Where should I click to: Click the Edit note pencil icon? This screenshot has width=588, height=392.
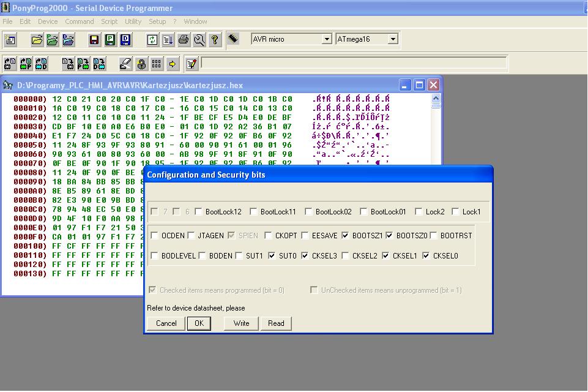pyautogui.click(x=192, y=64)
